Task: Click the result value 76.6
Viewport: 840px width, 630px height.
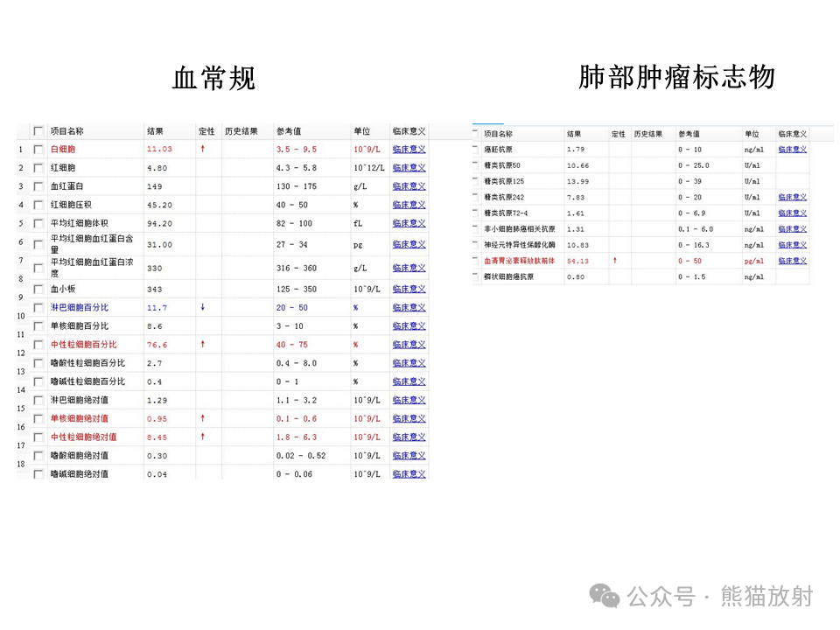Action: click(157, 345)
